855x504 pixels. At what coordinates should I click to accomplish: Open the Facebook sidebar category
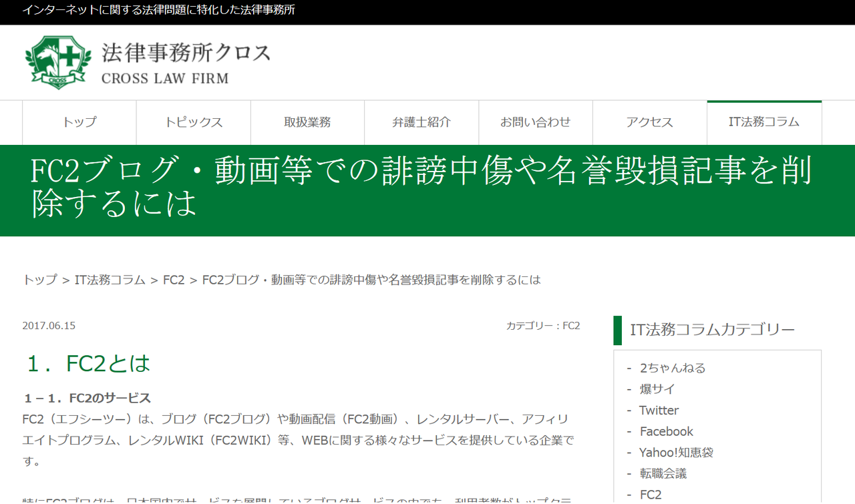[x=667, y=432]
